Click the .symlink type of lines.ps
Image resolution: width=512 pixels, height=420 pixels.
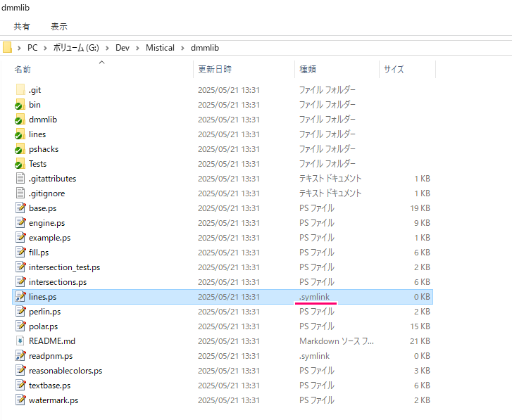[x=314, y=297]
